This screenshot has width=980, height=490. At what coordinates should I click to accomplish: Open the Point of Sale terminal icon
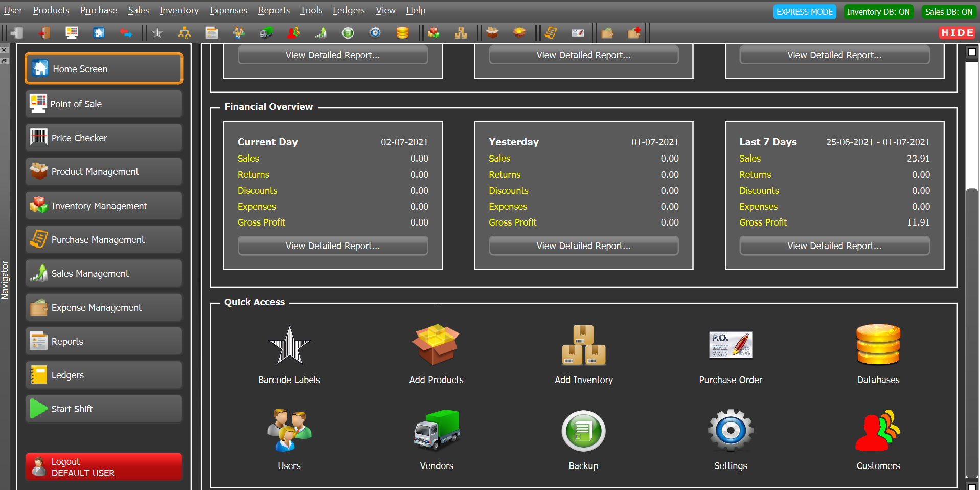click(x=72, y=33)
